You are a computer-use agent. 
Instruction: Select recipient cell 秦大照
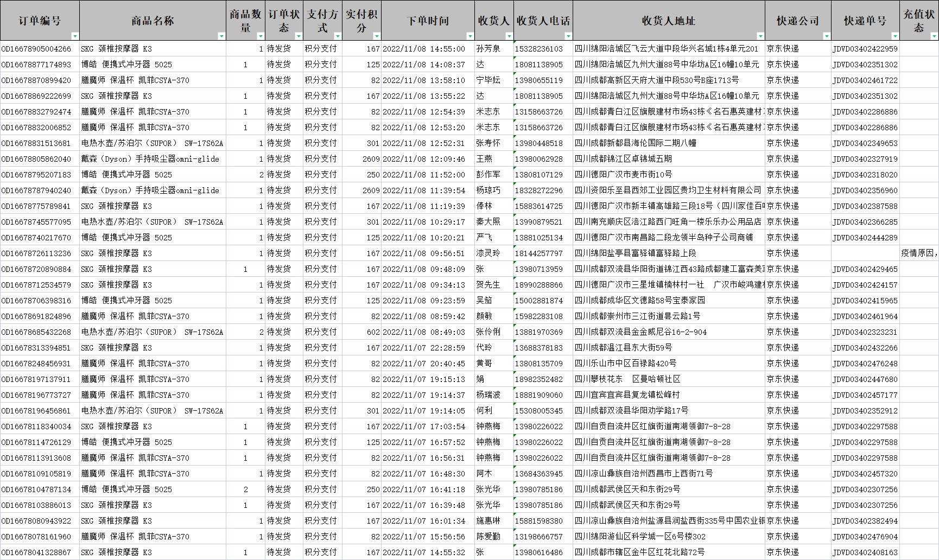coord(494,222)
